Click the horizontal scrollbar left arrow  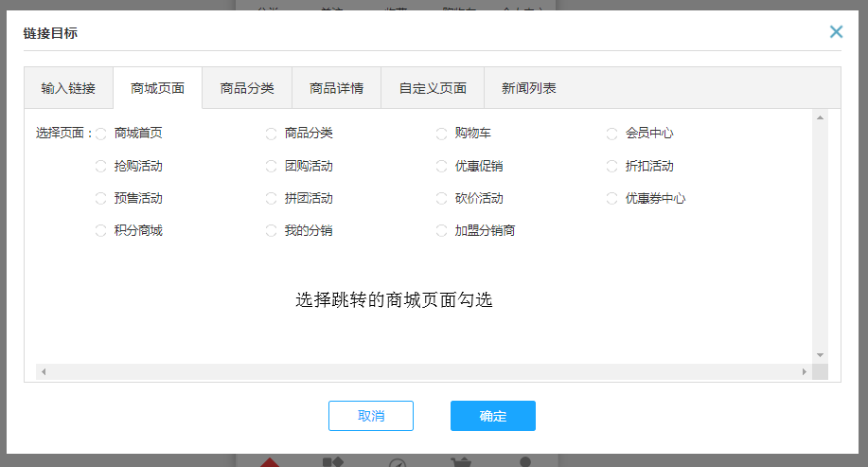[x=44, y=372]
